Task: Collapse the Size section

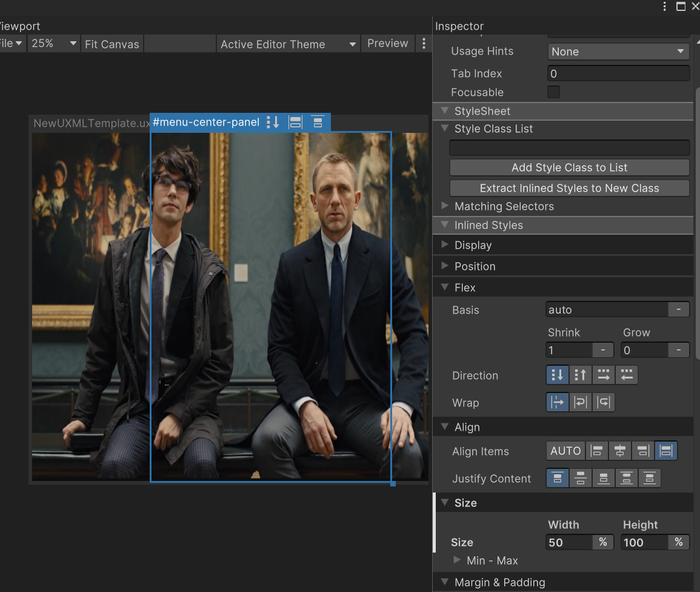Action: point(445,502)
